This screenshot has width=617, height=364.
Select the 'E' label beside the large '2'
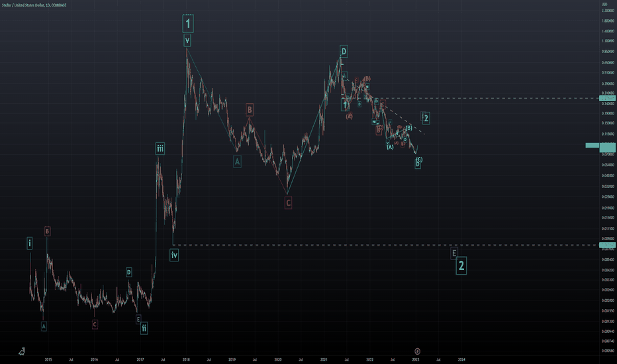coord(454,253)
